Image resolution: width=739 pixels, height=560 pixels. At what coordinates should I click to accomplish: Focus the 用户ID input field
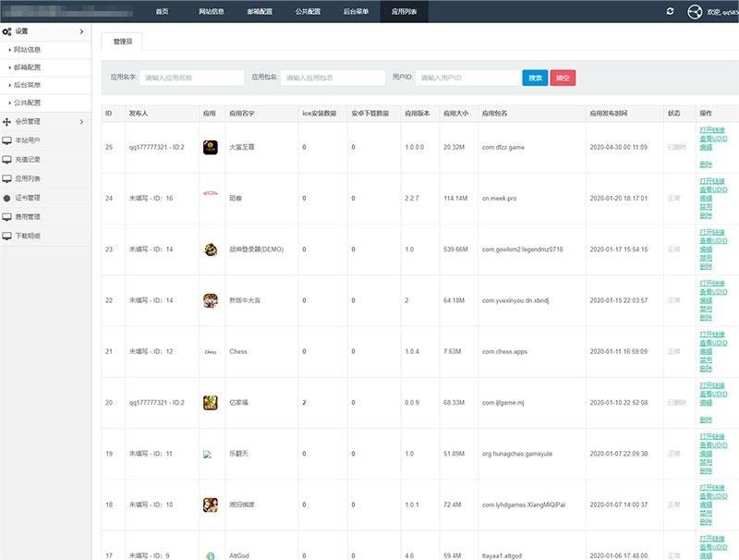466,79
